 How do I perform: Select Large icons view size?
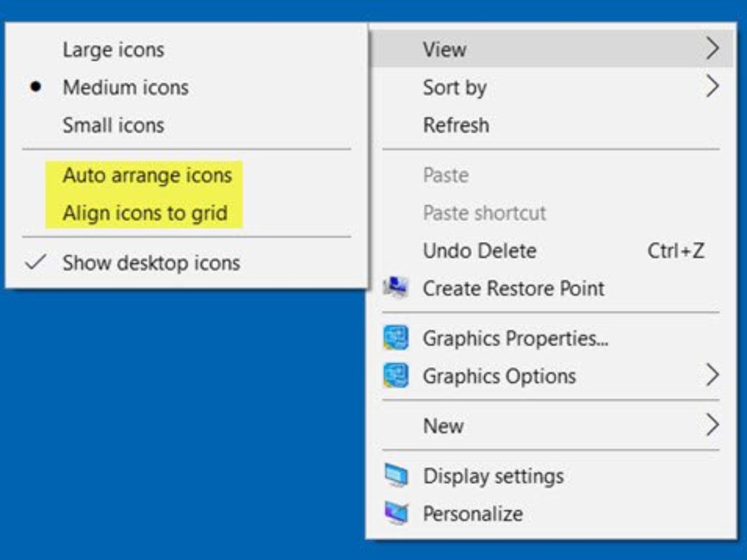(x=113, y=50)
